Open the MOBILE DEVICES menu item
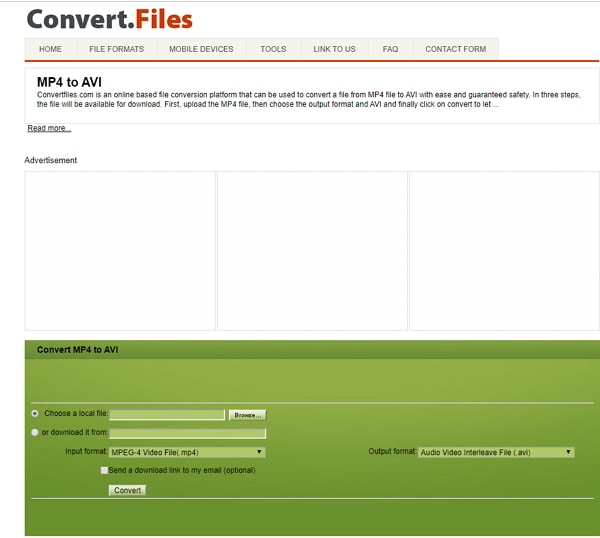 201,49
